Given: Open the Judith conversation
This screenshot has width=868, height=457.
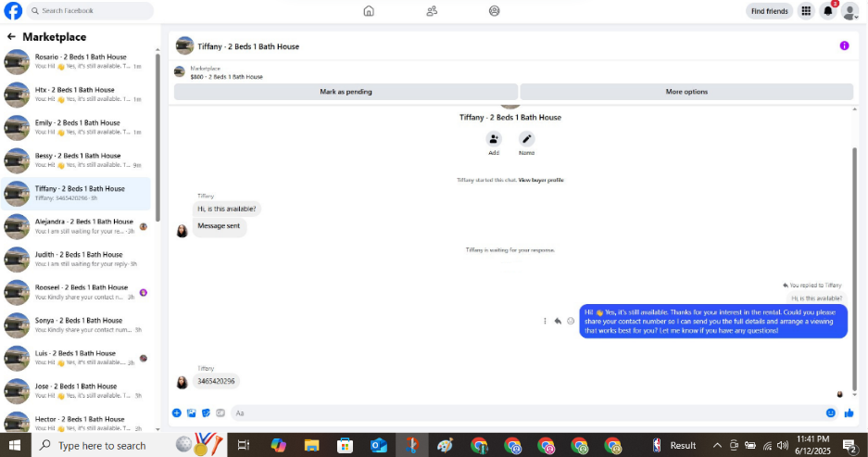Looking at the screenshot, I should coord(76,260).
